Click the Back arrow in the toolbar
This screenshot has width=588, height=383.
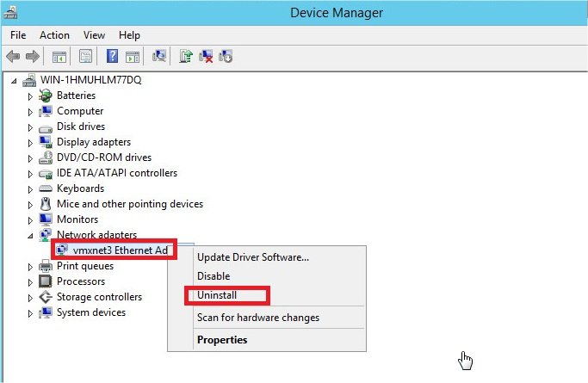pos(13,57)
